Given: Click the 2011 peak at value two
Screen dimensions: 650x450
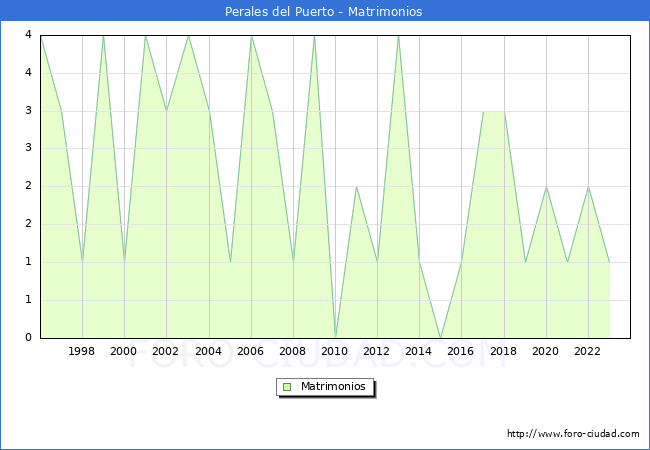Looking at the screenshot, I should pos(356,187).
